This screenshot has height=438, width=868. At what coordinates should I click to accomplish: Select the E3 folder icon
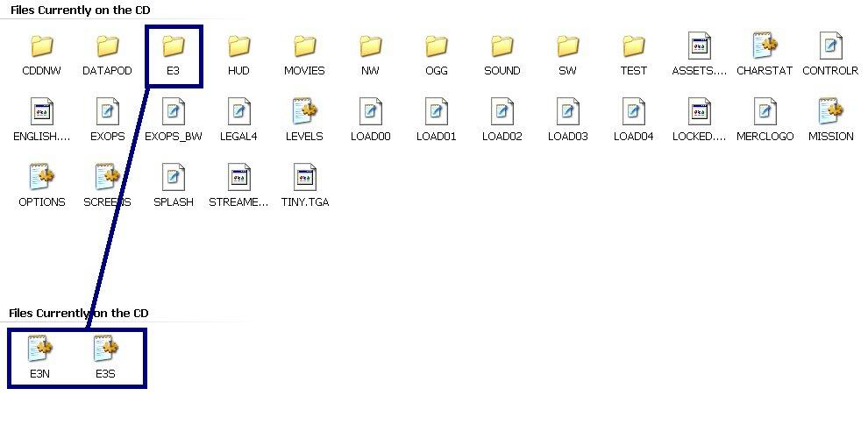click(x=174, y=46)
